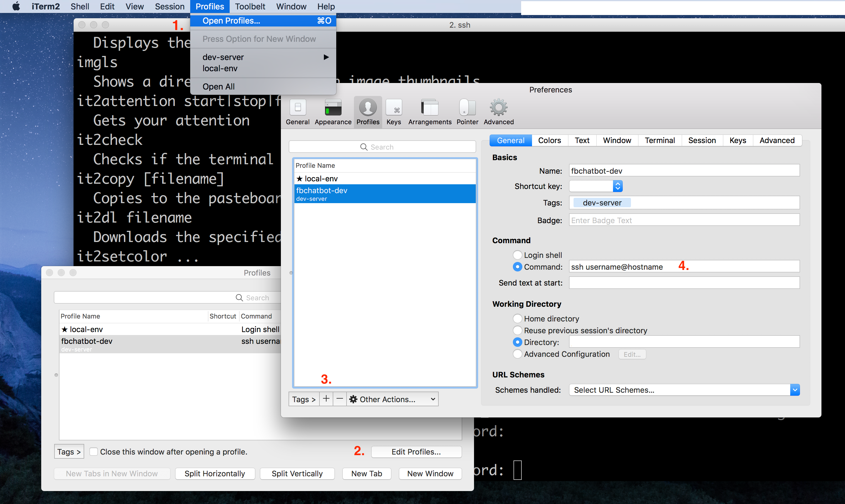
Task: Switch to the Window profile tab
Action: [x=617, y=140]
